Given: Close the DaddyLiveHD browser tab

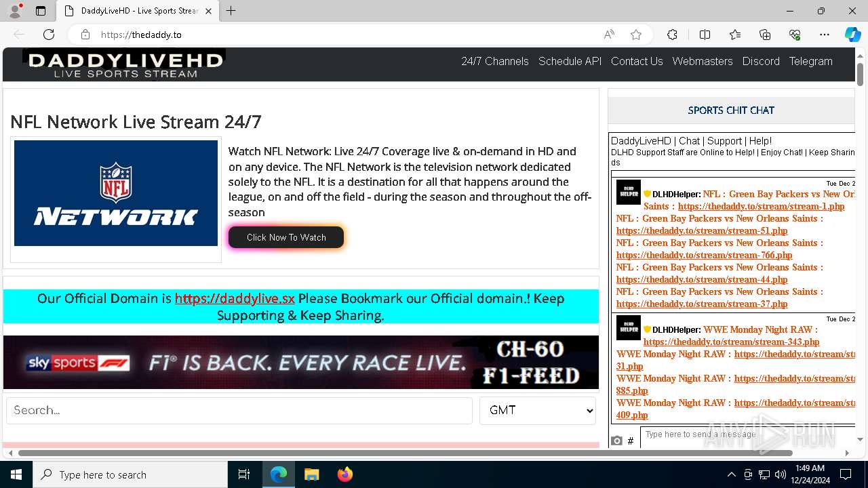Looking at the screenshot, I should pyautogui.click(x=208, y=11).
